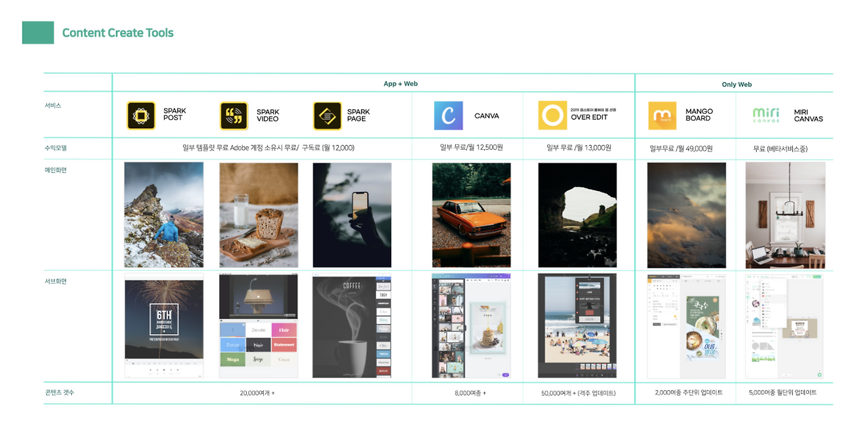The width and height of the screenshot is (868, 431).
Task: Click the Spark Video logo icon
Action: pyautogui.click(x=234, y=116)
